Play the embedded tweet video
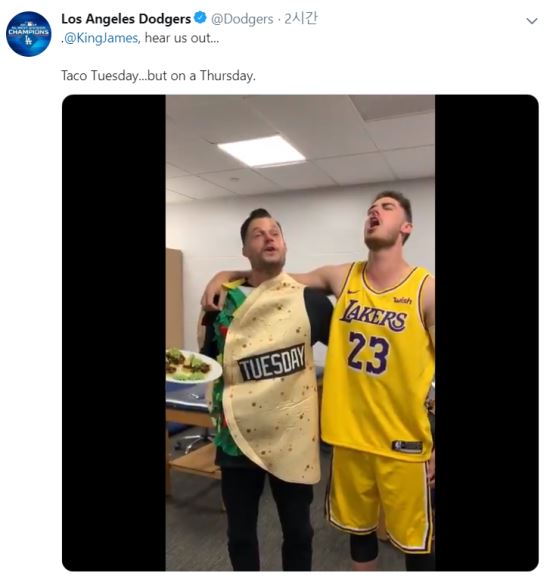Viewport: 550px width, 581px height. pos(300,333)
